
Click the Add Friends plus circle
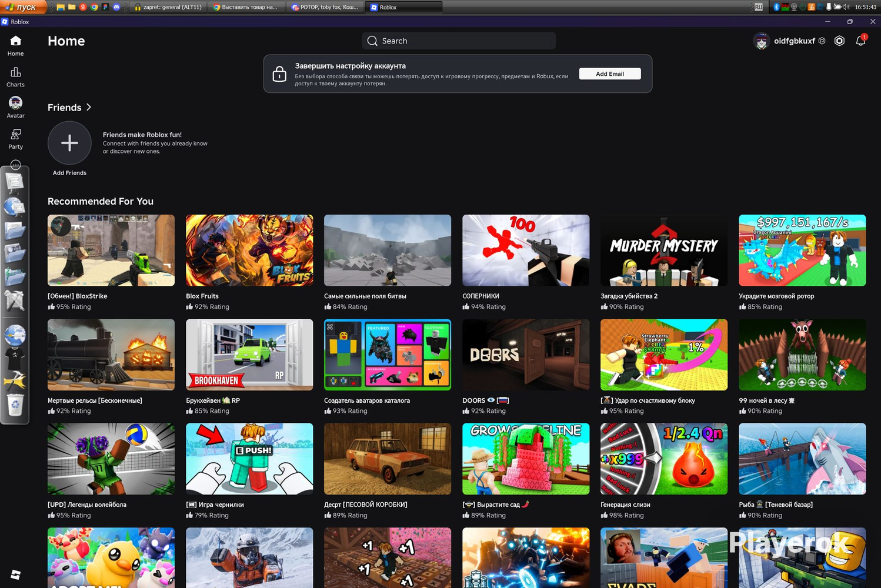[x=69, y=143]
